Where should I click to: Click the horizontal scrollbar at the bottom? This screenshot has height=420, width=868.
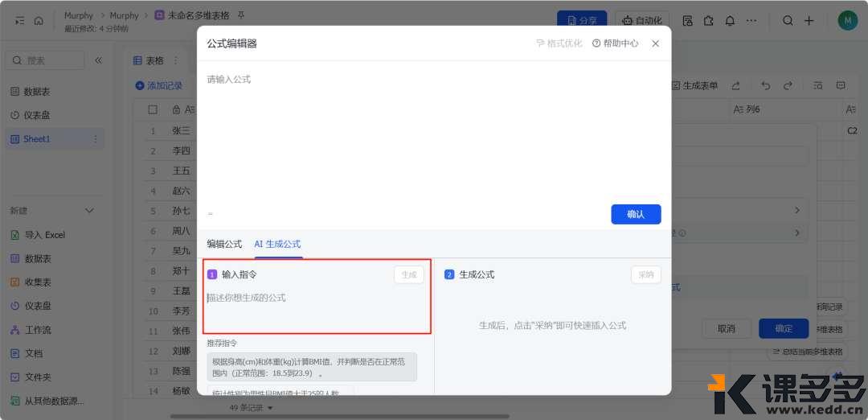click(x=340, y=416)
